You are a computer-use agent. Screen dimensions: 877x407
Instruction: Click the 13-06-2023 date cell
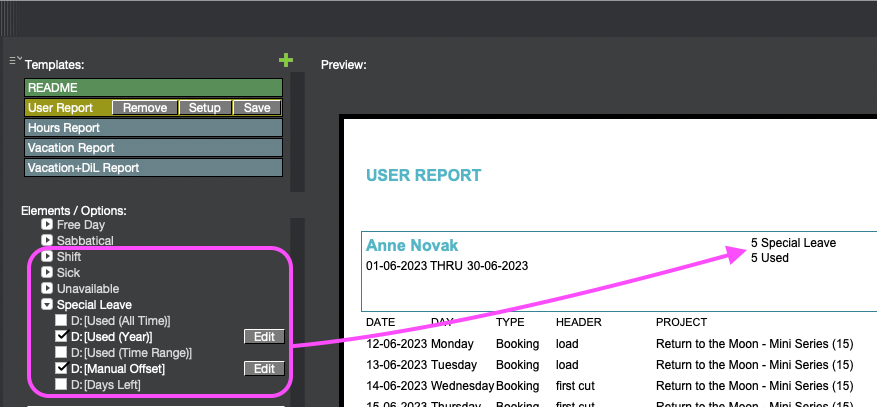point(397,365)
